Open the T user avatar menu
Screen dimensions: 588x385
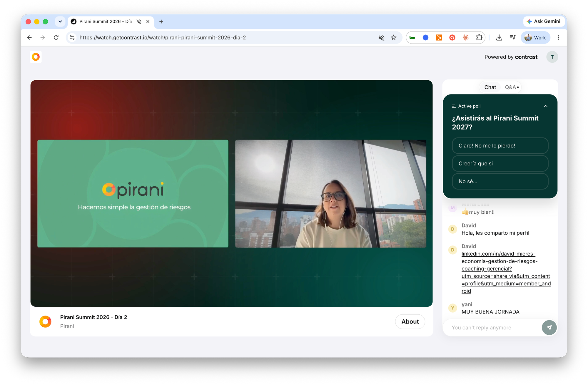point(552,57)
